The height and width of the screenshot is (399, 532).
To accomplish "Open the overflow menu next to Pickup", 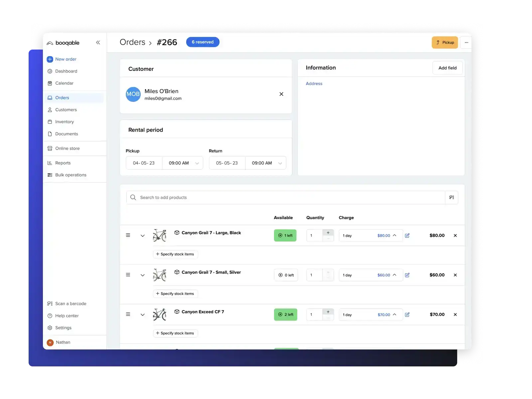I will (x=466, y=42).
